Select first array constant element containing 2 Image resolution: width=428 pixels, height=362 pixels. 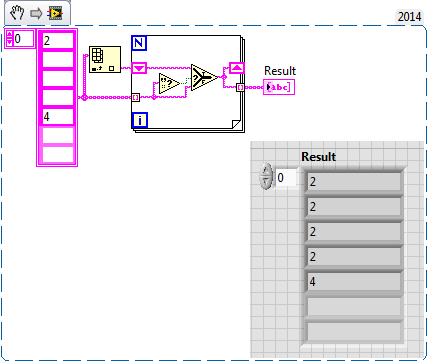click(57, 41)
